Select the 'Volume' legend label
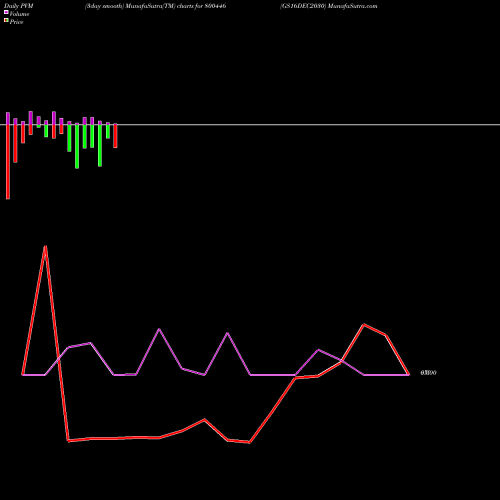The image size is (500, 500). pos(19,14)
